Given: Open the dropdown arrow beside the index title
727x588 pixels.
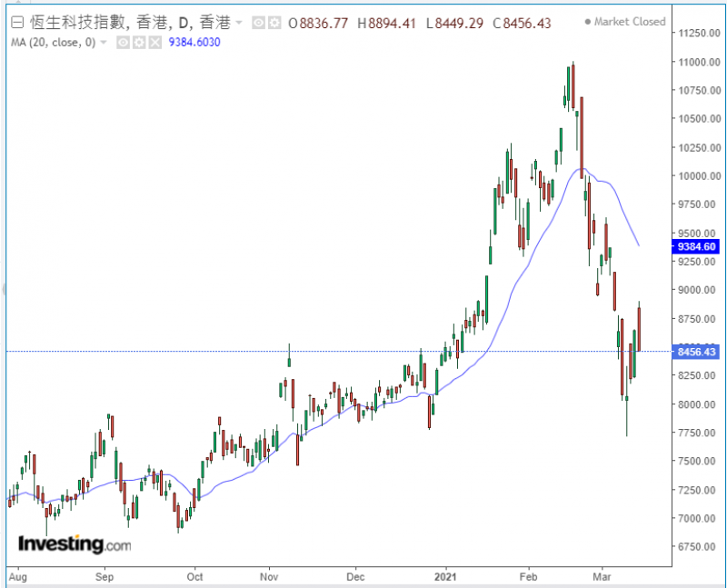Looking at the screenshot, I should coord(239,21).
